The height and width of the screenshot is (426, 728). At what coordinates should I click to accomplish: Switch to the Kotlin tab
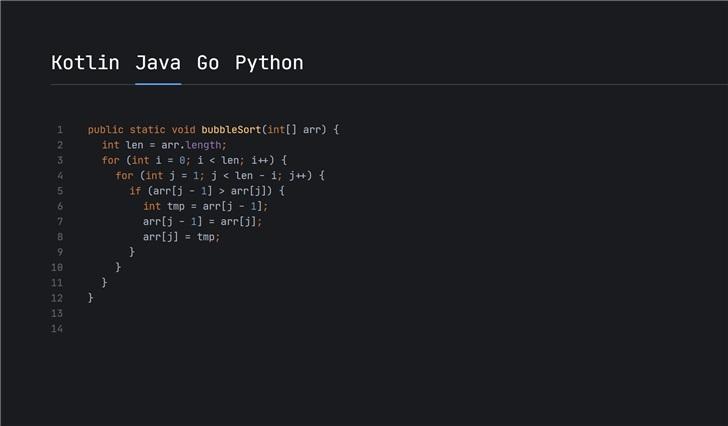point(85,63)
